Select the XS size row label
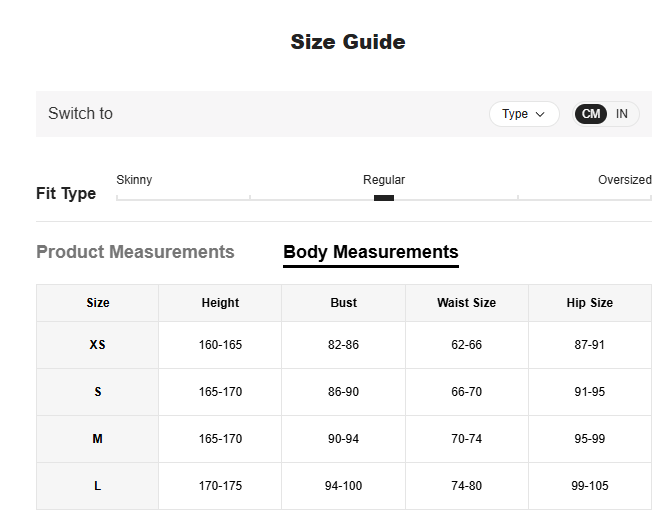The height and width of the screenshot is (522, 666). (98, 345)
